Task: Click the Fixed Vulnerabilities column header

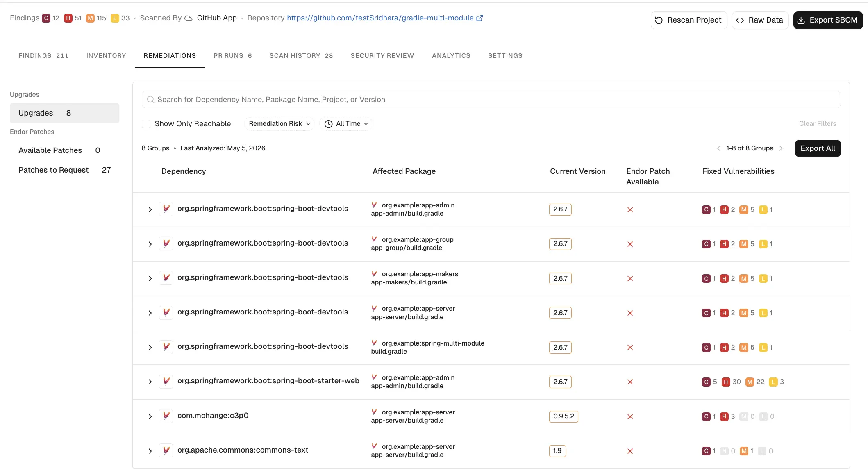Action: [738, 171]
